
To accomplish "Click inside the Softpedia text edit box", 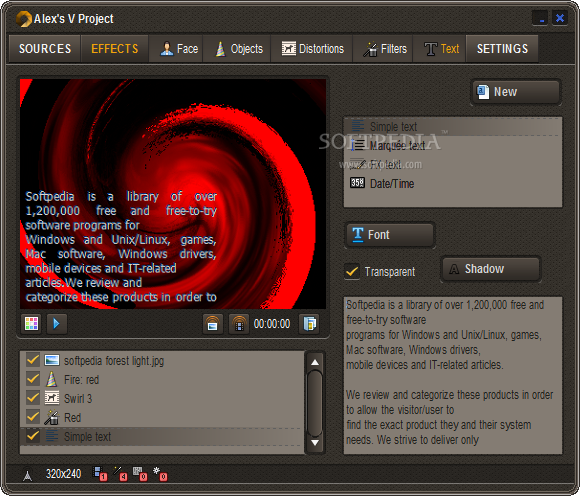I will coord(453,375).
